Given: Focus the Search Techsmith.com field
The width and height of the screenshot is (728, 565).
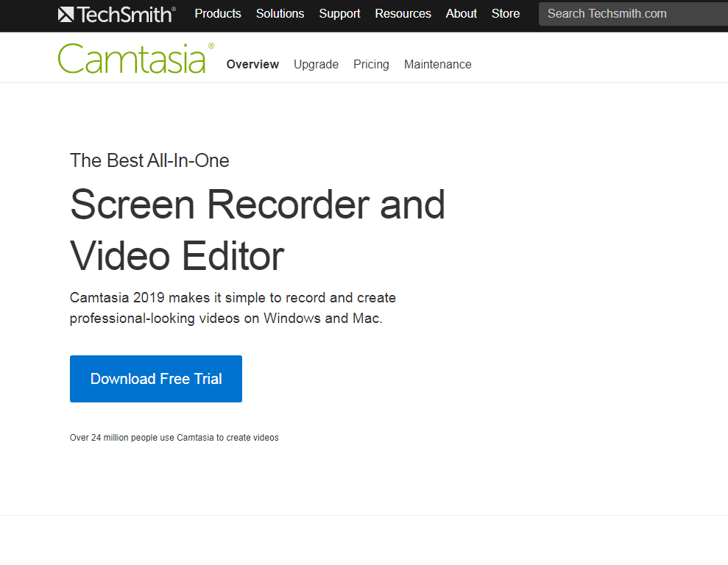Looking at the screenshot, I should coord(633,14).
